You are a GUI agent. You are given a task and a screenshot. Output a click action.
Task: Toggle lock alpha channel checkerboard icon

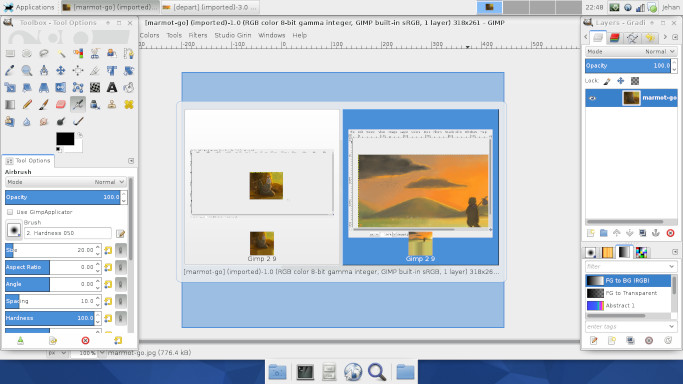635,81
